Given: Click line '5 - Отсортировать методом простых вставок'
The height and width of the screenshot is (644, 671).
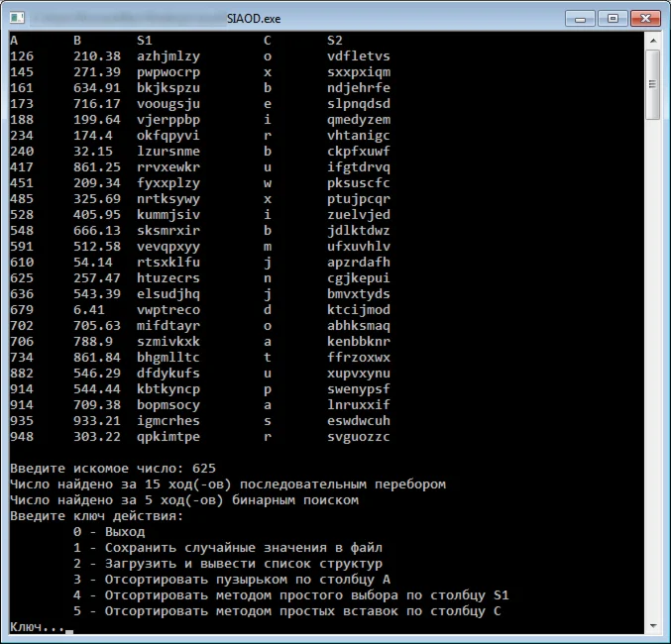Looking at the screenshot, I should [x=287, y=611].
